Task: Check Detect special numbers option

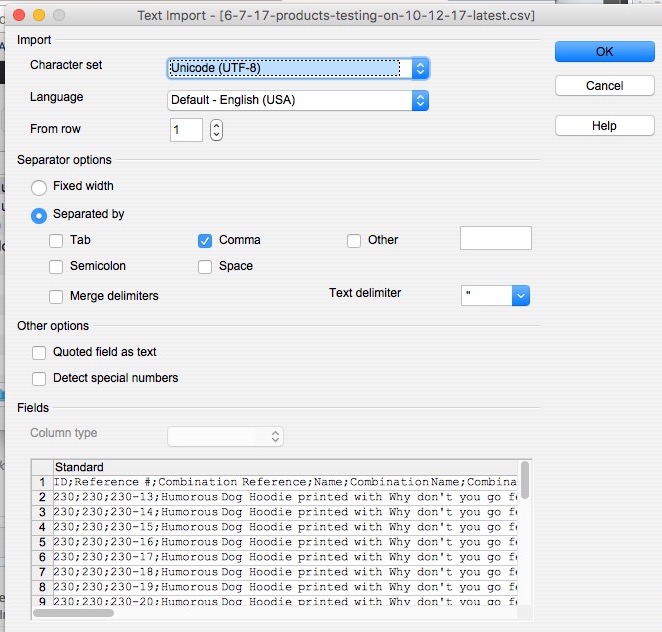Action: tap(39, 379)
